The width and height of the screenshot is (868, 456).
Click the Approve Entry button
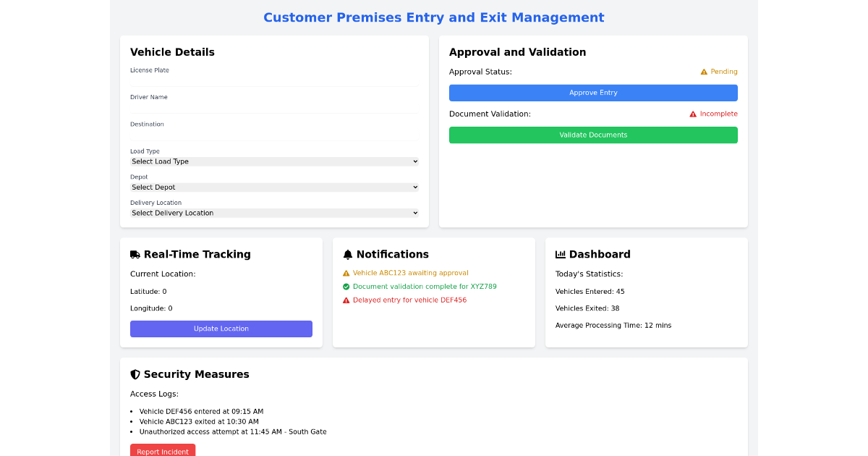593,93
